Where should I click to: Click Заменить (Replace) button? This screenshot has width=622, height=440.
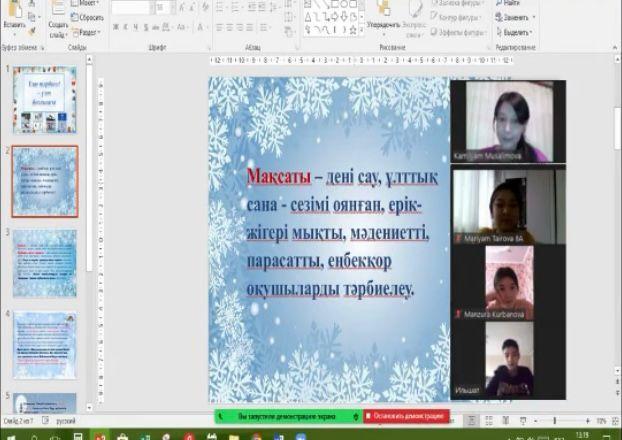pyautogui.click(x=515, y=17)
